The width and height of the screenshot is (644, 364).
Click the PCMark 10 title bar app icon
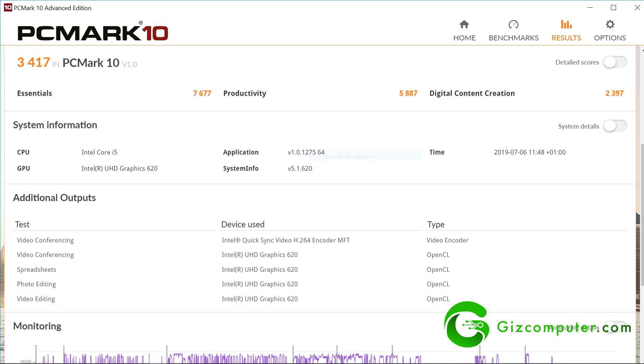[x=8, y=7]
